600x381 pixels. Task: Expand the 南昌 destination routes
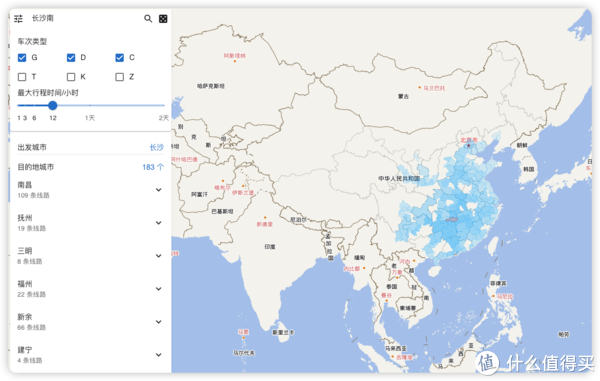point(158,190)
